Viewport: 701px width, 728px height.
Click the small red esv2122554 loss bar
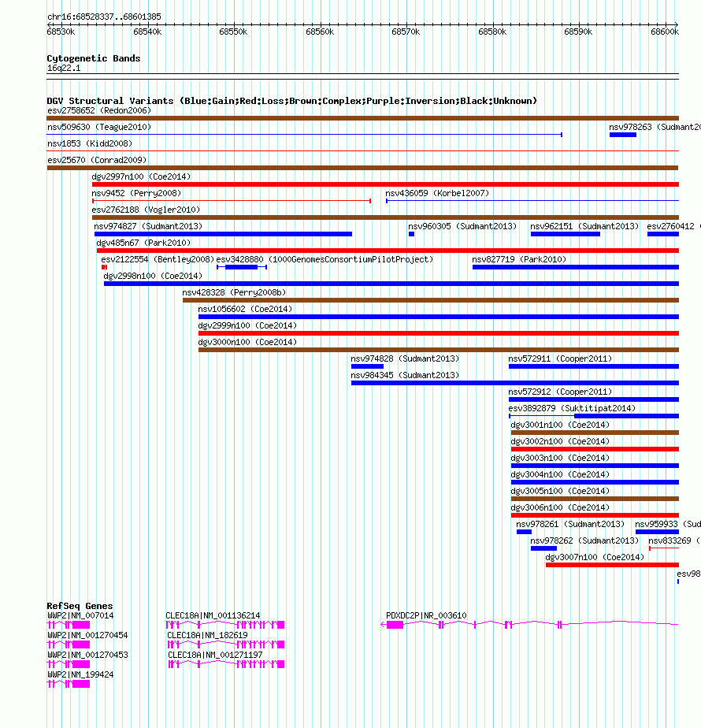coord(105,267)
